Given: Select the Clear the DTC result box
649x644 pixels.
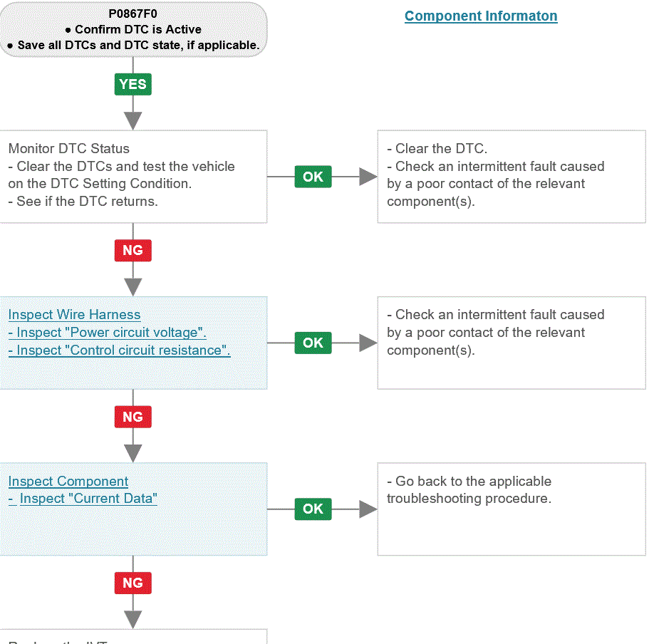Looking at the screenshot, I should coord(512,177).
